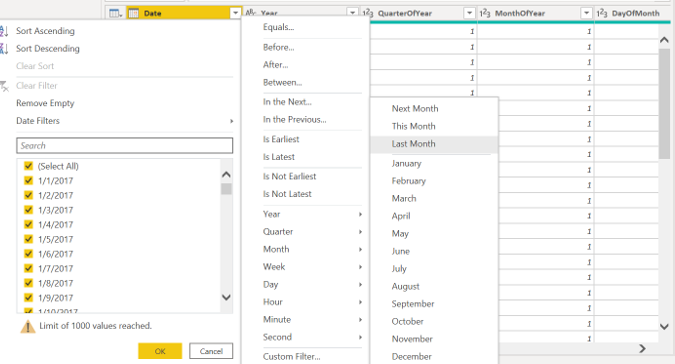Choose Equals... date filter

tap(279, 27)
